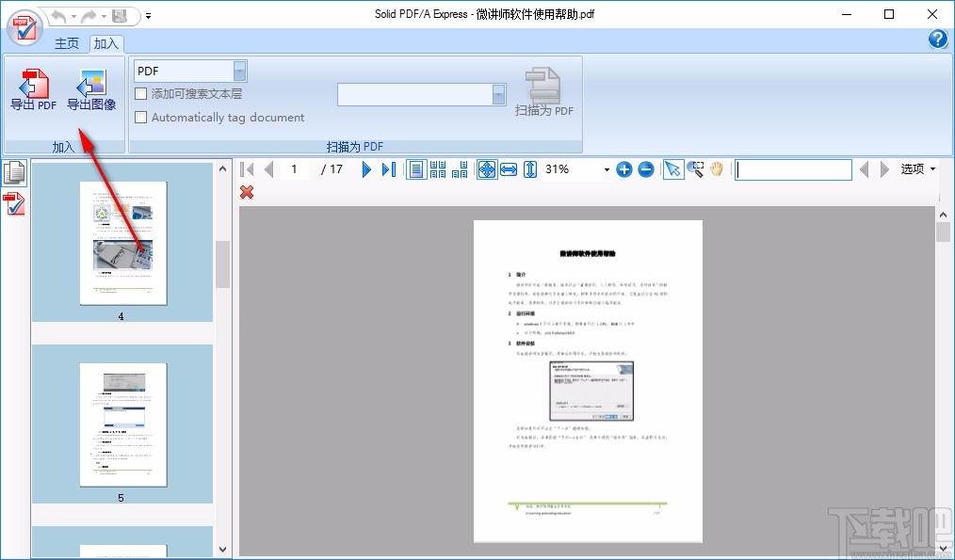Open the PDF/A validation side panel icon
955x560 pixels.
(14, 203)
